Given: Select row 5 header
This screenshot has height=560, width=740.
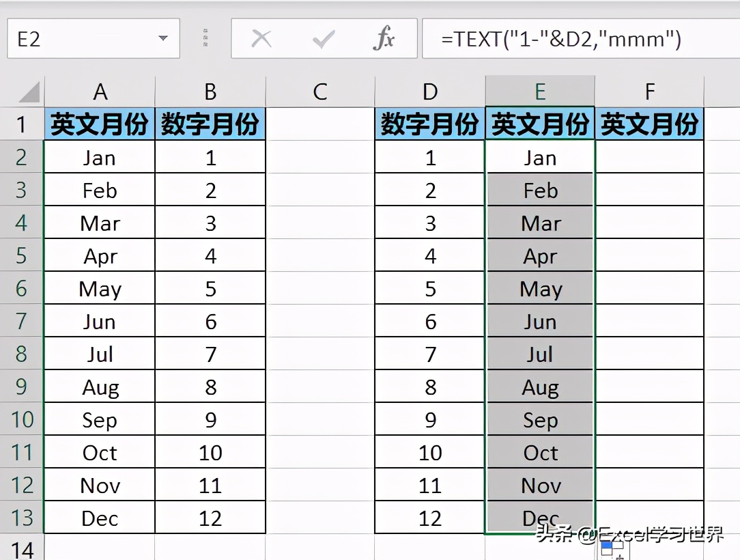Looking at the screenshot, I should click(x=22, y=255).
